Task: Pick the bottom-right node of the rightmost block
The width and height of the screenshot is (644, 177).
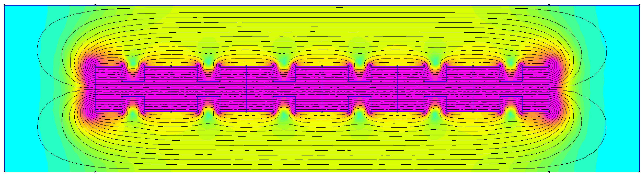Action: click(549, 111)
